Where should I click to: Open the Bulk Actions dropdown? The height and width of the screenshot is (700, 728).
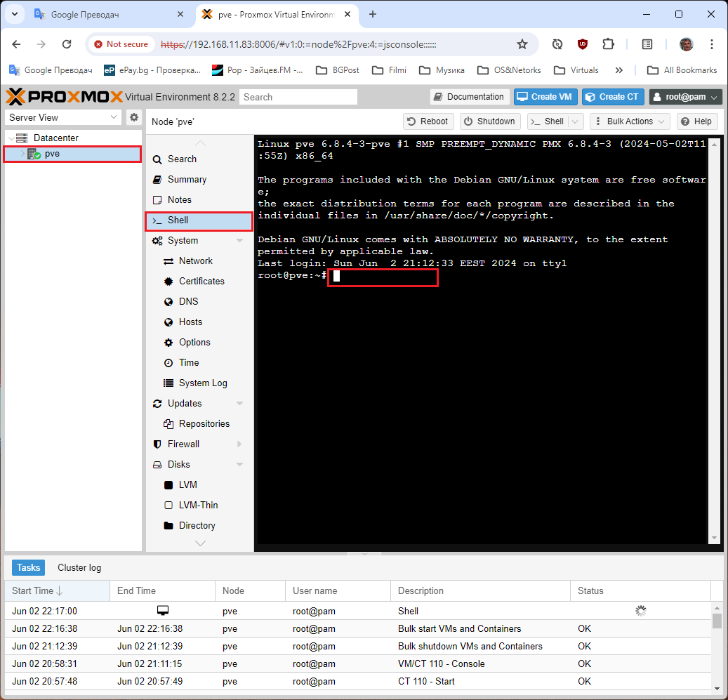630,121
